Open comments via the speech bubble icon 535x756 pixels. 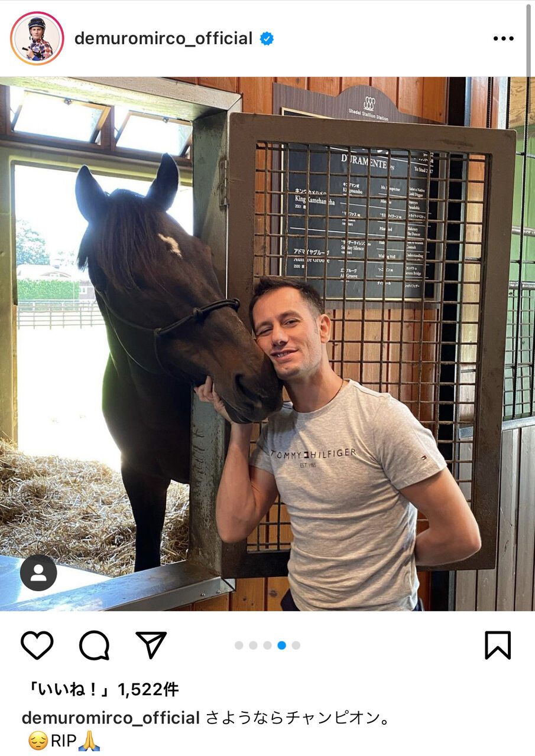click(x=95, y=645)
